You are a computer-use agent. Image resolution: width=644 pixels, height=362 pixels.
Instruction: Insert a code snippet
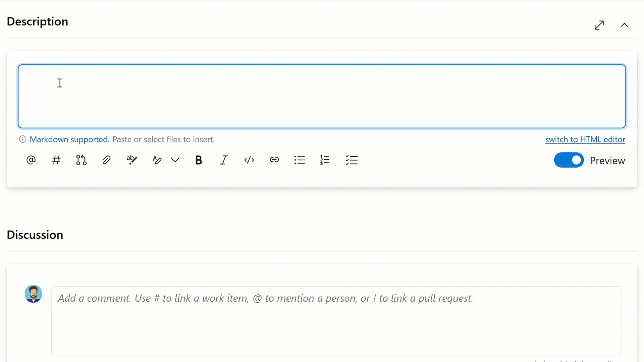point(249,160)
